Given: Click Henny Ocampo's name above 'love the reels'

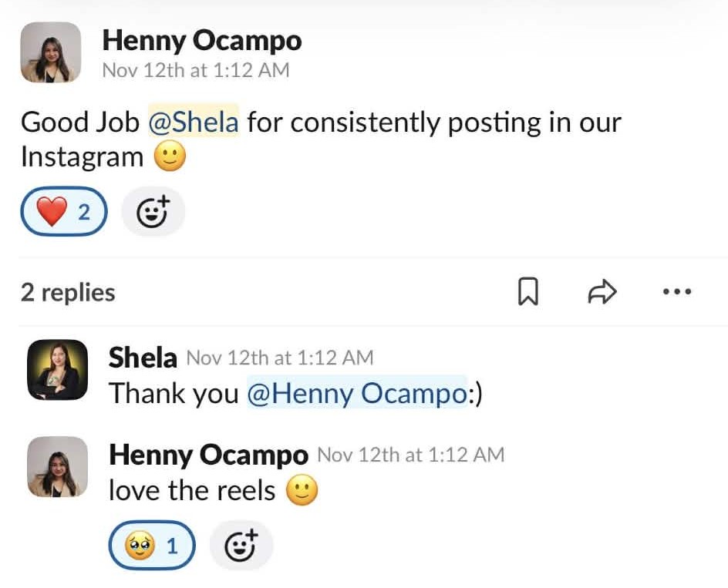Looking at the screenshot, I should coord(207,455).
